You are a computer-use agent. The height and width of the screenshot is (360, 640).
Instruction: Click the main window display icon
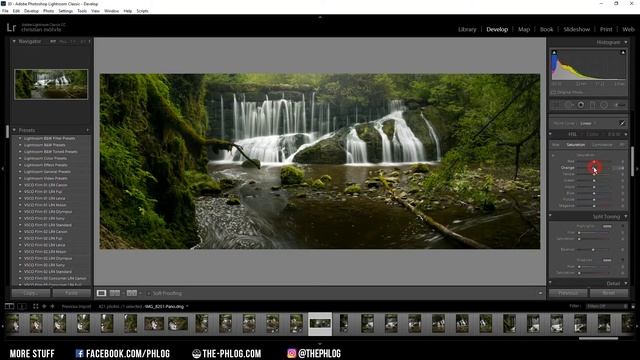(x=9, y=306)
